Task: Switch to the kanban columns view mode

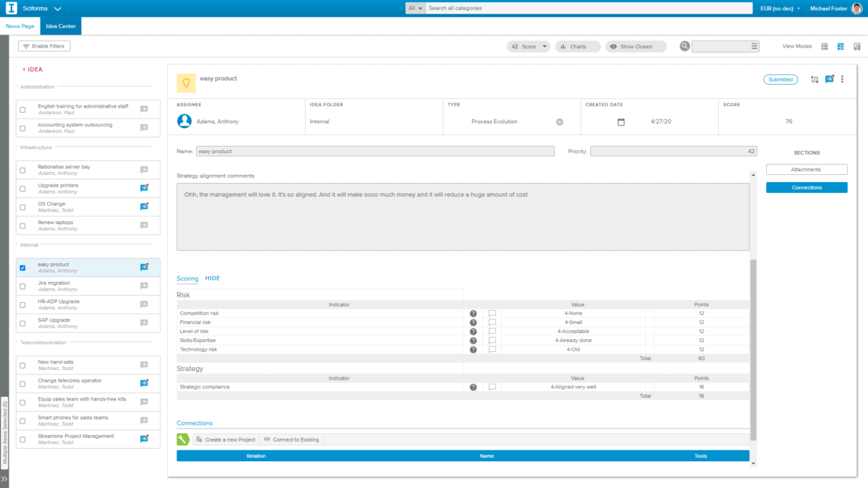Action: click(x=857, y=46)
